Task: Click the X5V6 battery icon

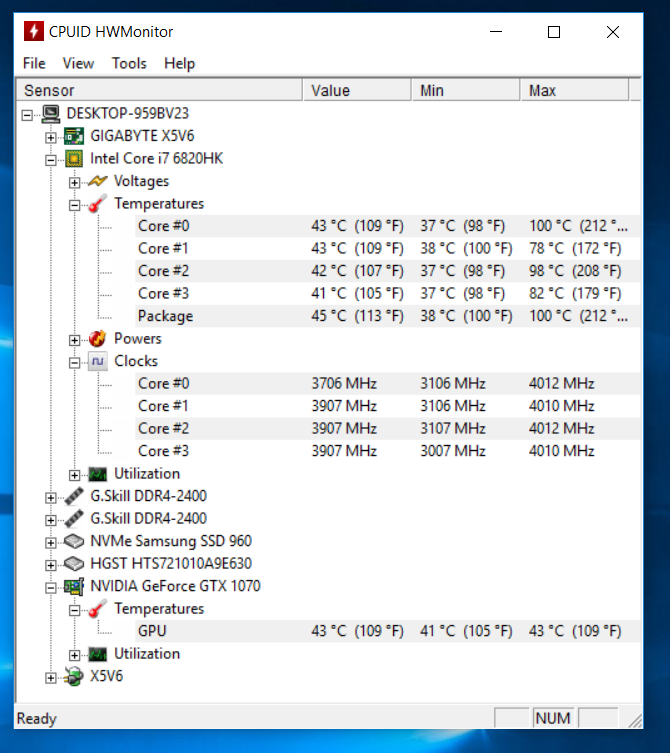Action: pos(74,677)
